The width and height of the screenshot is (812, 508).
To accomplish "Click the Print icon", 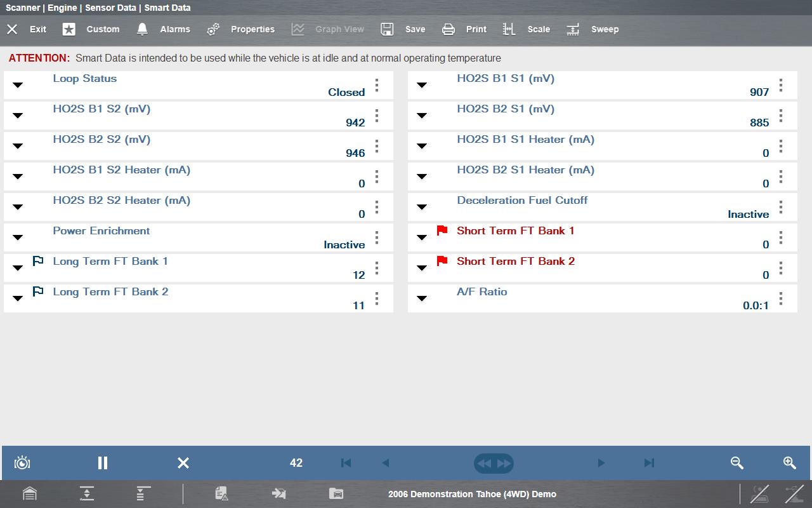I will 449,29.
